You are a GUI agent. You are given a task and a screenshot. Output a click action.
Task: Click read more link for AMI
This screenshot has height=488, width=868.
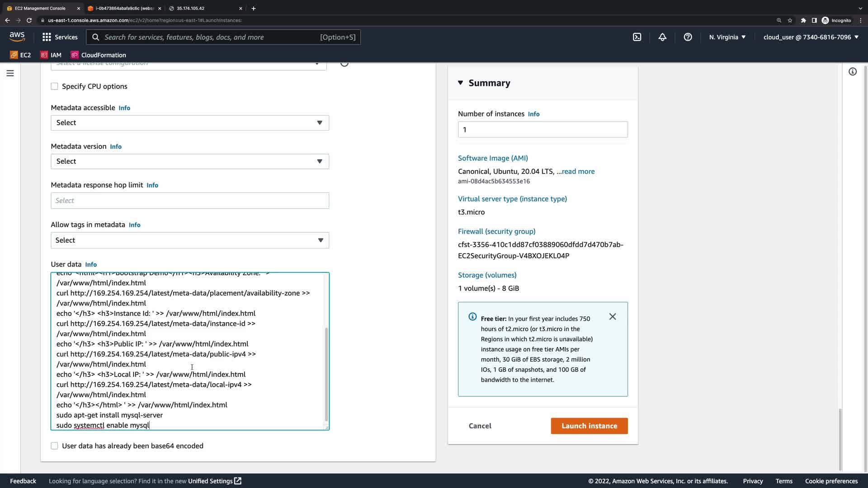[x=578, y=171]
